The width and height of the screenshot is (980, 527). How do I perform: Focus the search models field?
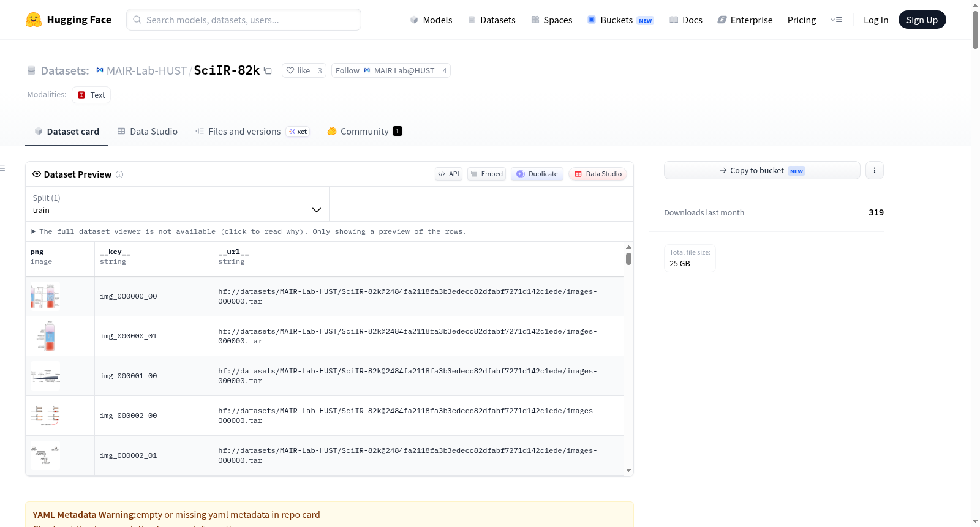pos(244,20)
